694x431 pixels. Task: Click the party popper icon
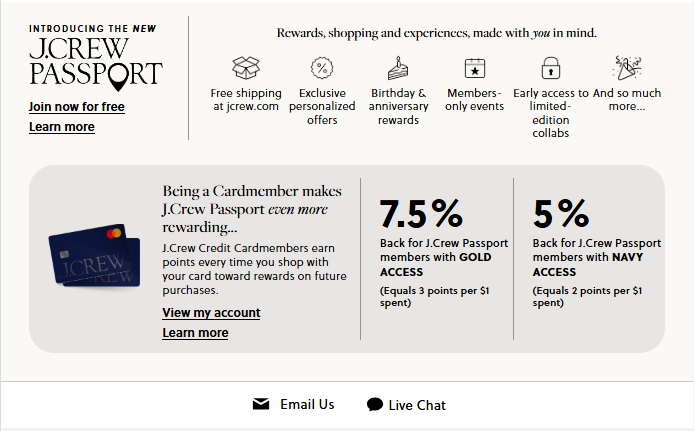(627, 67)
